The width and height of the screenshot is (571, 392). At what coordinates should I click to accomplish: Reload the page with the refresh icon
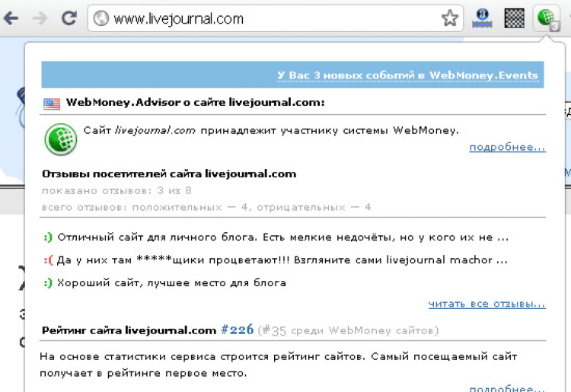pos(69,18)
